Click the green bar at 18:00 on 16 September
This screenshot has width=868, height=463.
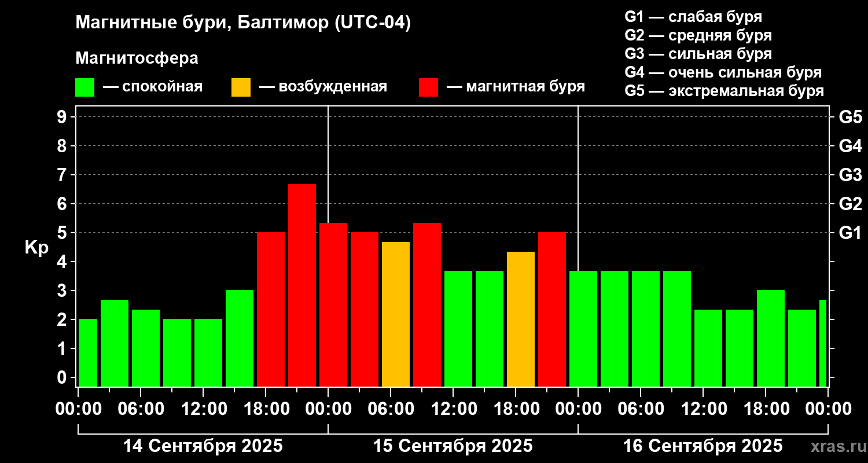pos(771,338)
